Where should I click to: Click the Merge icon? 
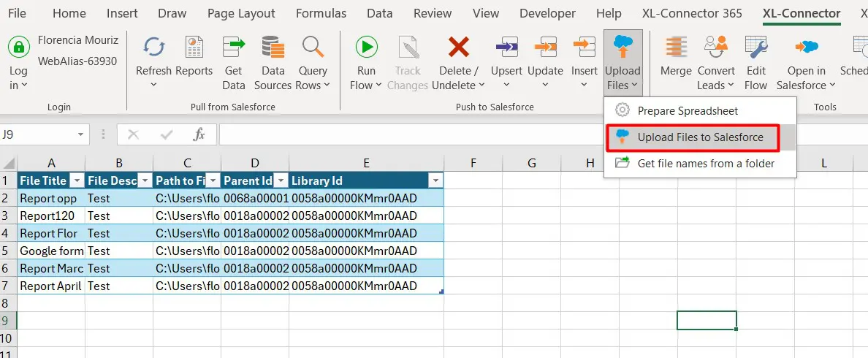pyautogui.click(x=676, y=47)
